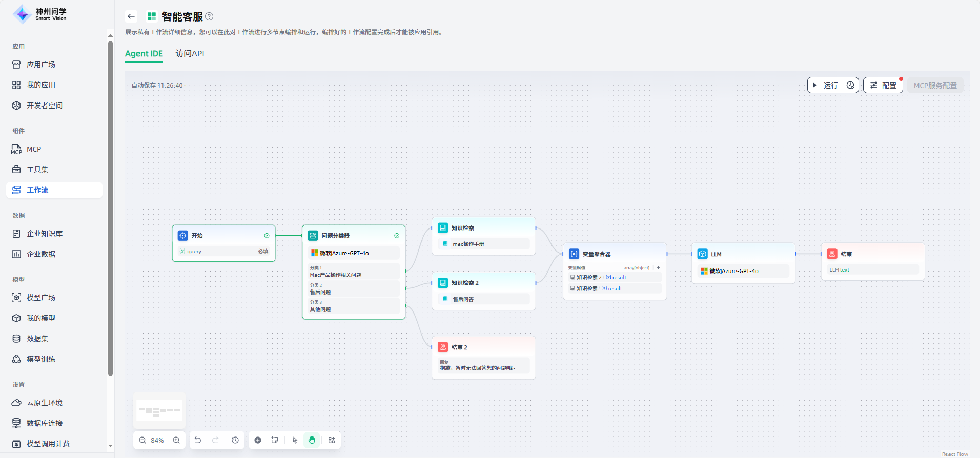980x458 pixels.
Task: Undo the last canvas change
Action: [198, 440]
